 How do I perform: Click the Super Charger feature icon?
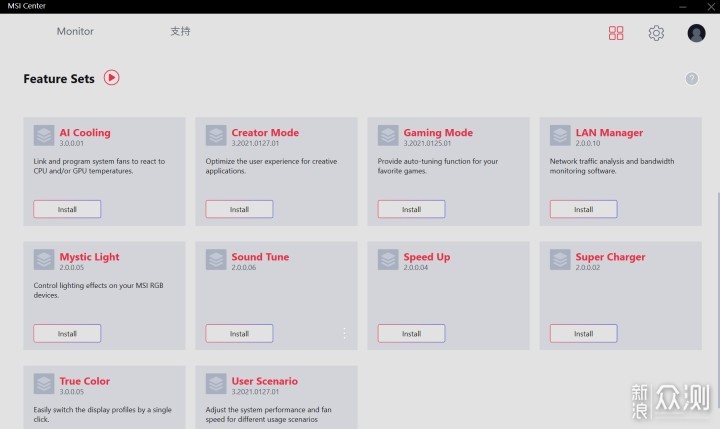[560, 260]
